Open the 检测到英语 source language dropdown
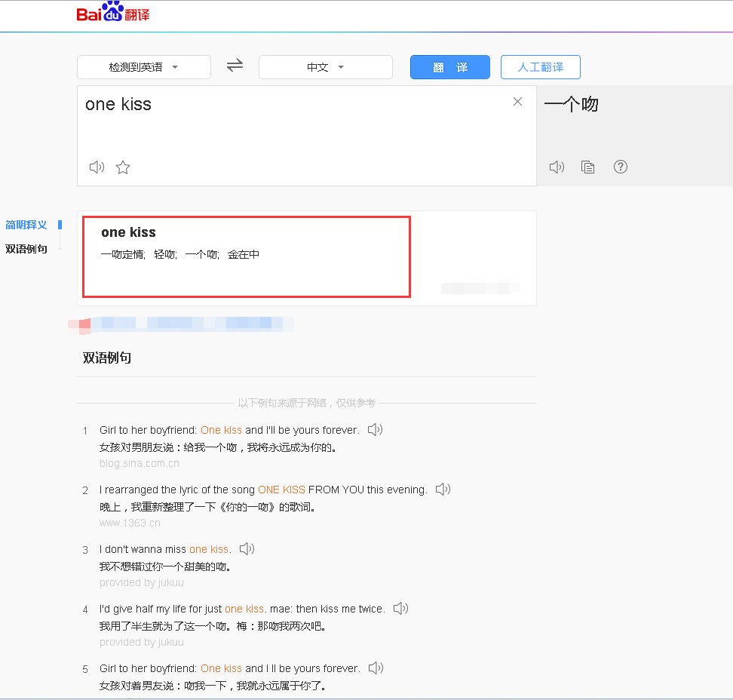733x700 pixels. point(143,66)
